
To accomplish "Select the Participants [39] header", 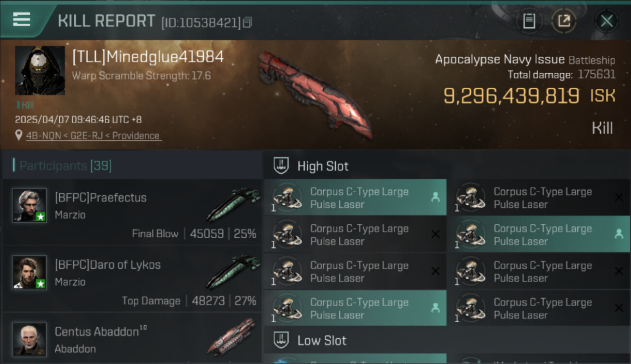I will [x=66, y=166].
